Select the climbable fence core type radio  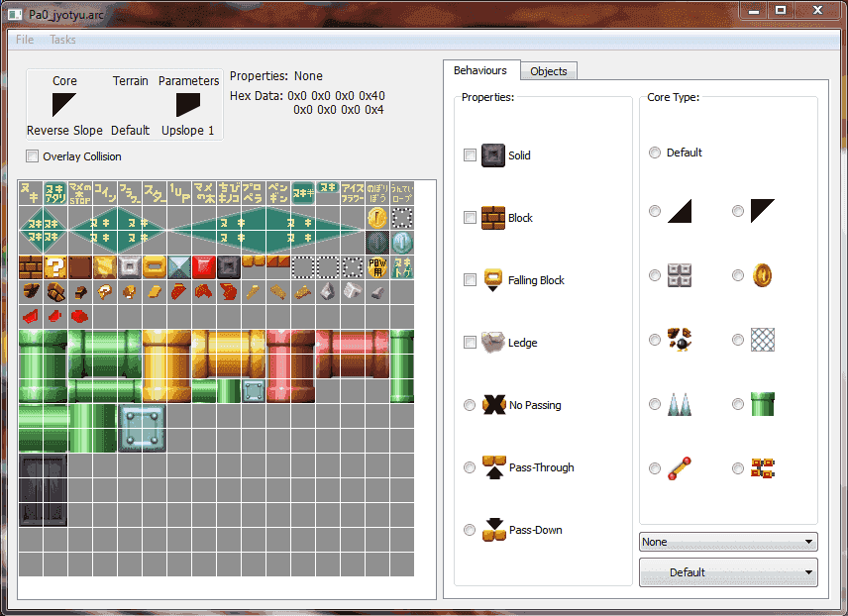(738, 340)
